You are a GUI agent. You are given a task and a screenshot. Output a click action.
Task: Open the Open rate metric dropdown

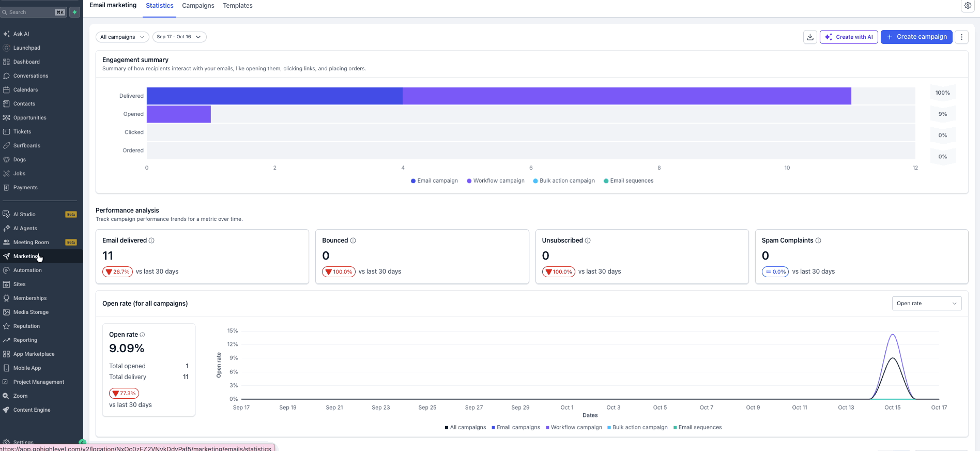coord(927,304)
